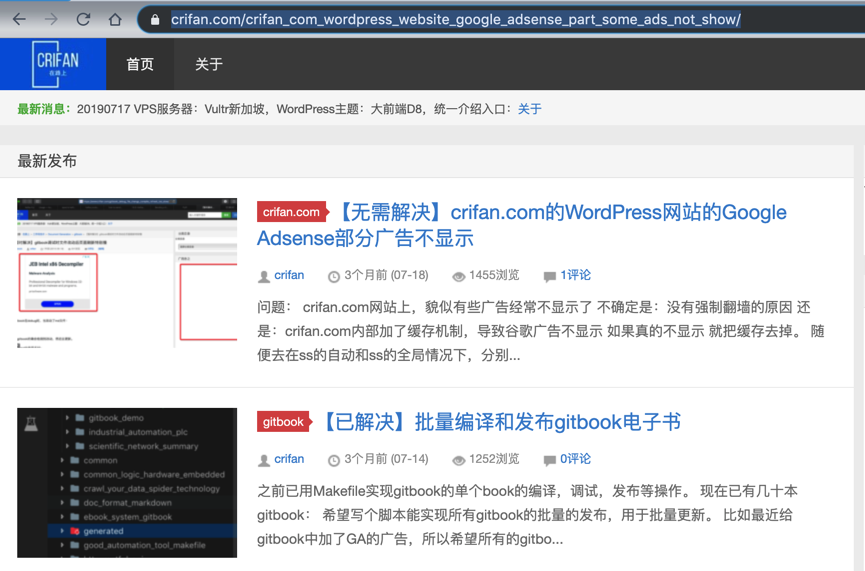Open the 1评论 comments link
Image resolution: width=865 pixels, height=571 pixels.
click(x=575, y=275)
